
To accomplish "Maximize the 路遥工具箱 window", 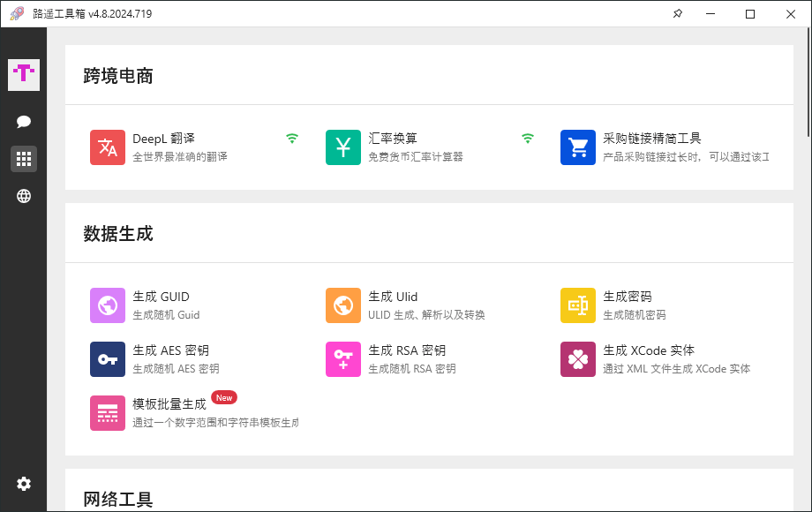I will [750, 14].
